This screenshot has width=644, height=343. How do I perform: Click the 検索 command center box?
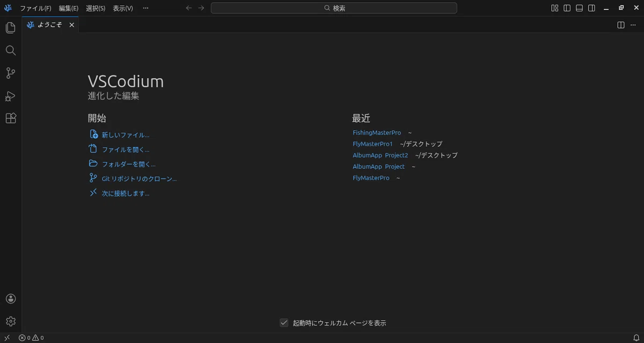pos(334,8)
